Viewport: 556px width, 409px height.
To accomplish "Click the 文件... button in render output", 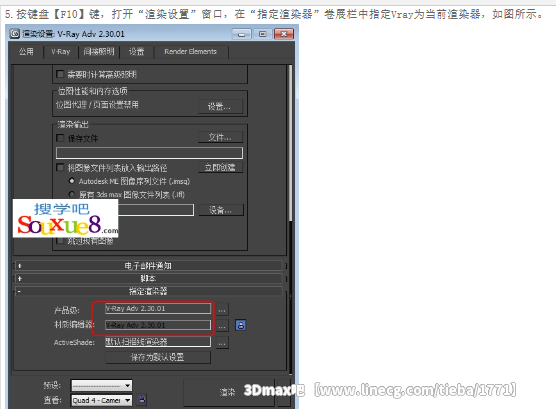I will (220, 137).
